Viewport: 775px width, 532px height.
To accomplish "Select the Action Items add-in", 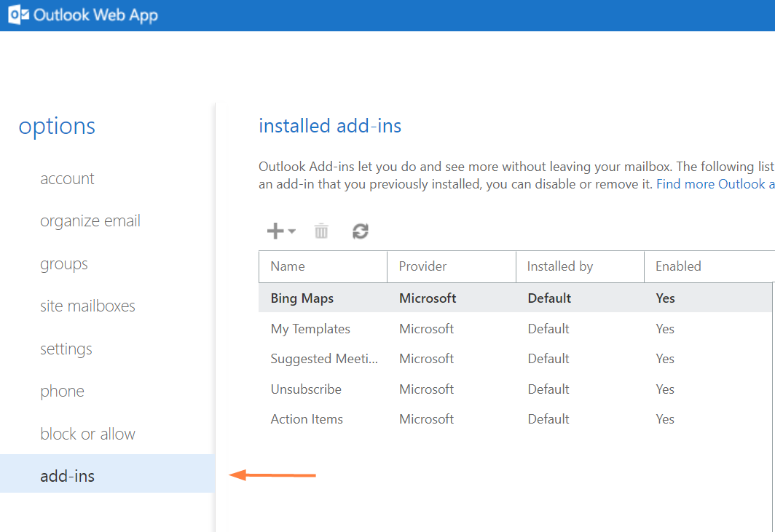I will pos(515,419).
